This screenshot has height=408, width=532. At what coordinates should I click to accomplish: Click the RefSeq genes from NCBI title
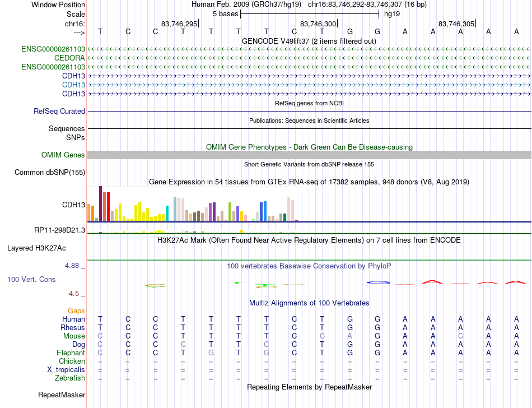tap(310, 103)
